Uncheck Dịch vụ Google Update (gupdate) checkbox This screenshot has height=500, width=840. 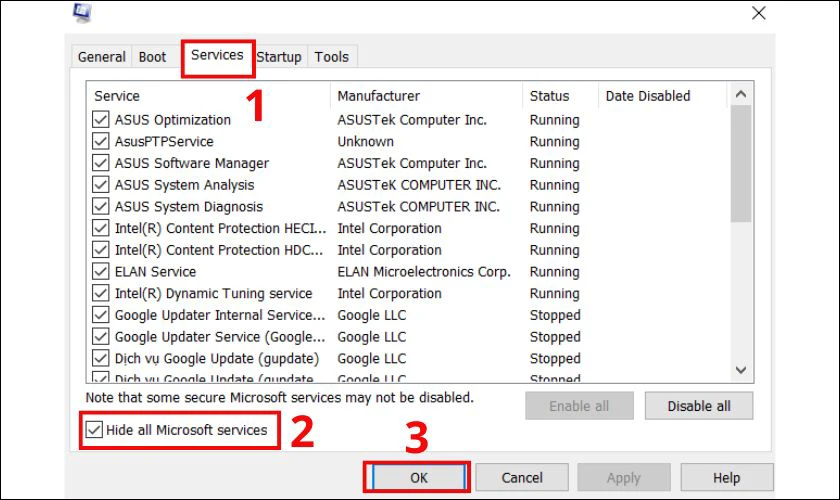pos(101,358)
